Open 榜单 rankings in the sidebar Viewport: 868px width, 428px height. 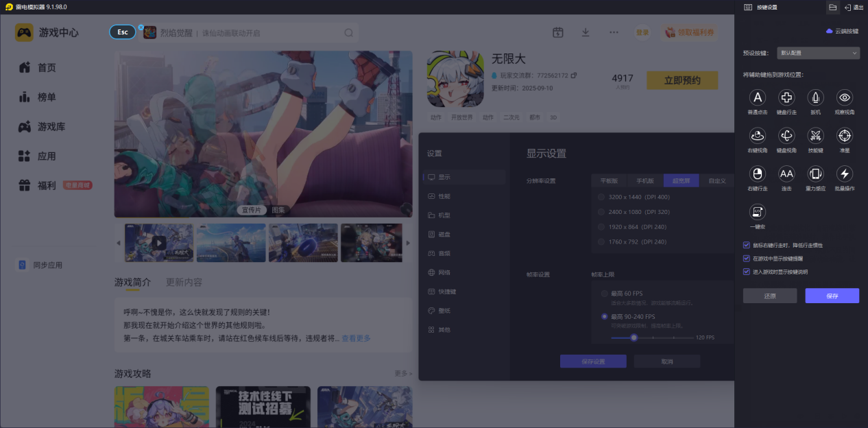(x=38, y=97)
